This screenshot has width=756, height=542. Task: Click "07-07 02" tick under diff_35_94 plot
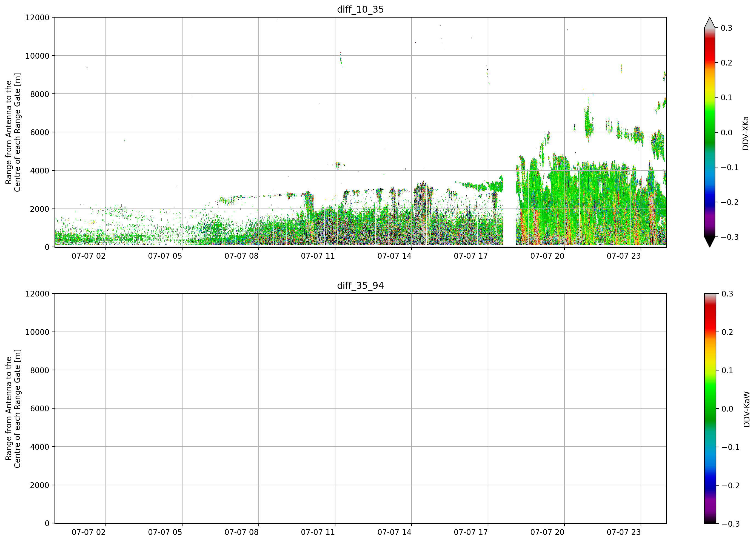tap(89, 532)
